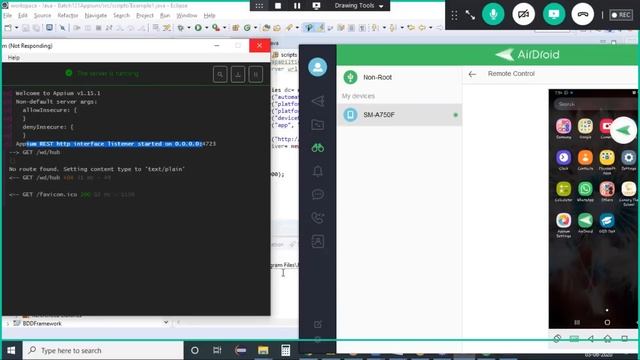The width and height of the screenshot is (640, 360).
Task: Pause the screen recording
Action: [297, 6]
